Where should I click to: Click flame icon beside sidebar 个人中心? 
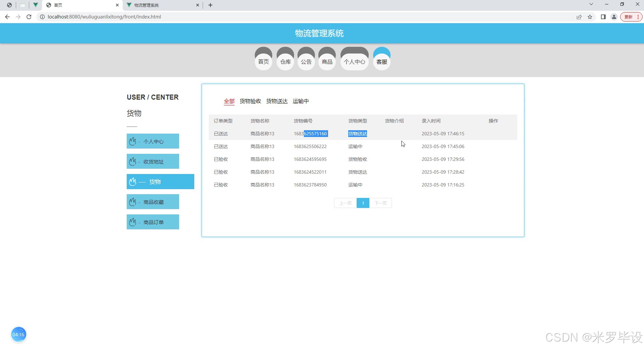[133, 141]
